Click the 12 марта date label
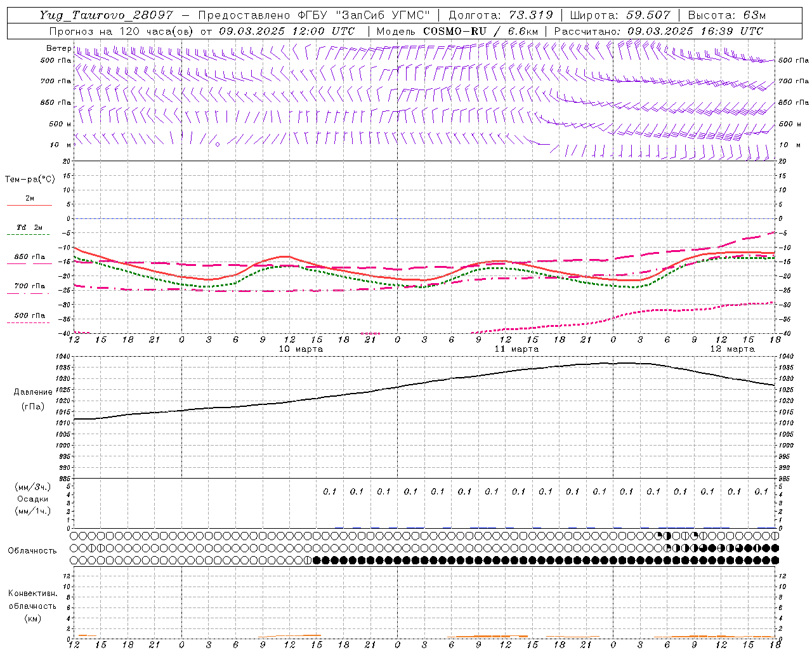 (732, 349)
